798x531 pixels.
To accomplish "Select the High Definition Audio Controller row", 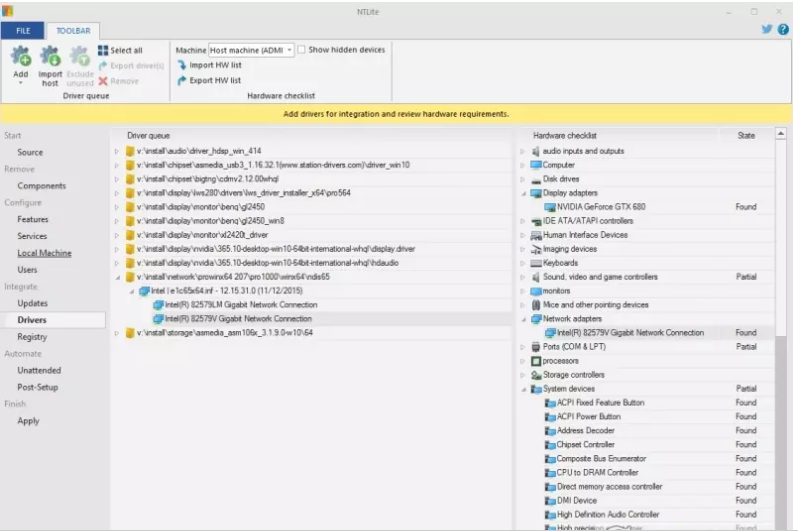I will 645,515.
